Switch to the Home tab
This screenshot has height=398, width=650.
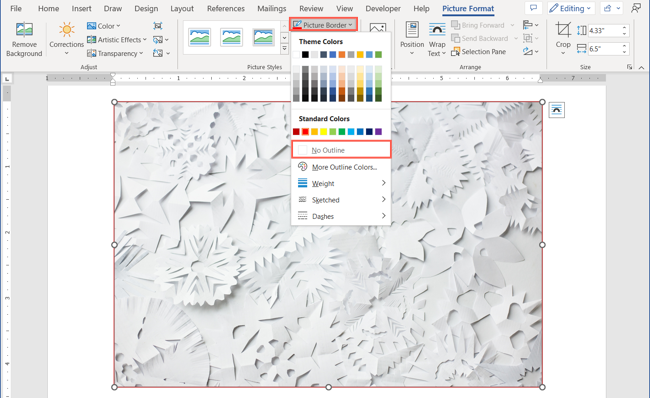[49, 8]
